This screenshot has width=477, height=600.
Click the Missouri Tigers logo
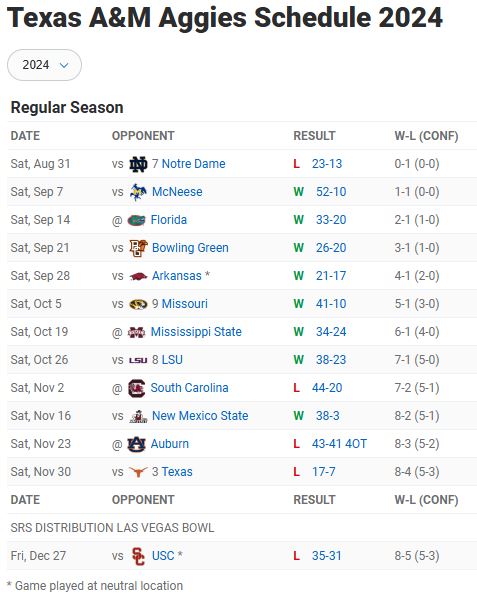138,304
